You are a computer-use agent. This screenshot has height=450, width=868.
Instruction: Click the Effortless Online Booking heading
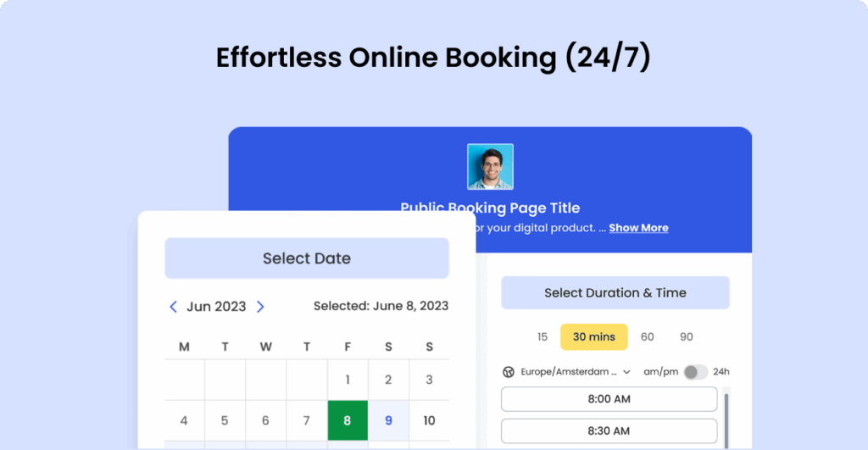(433, 58)
